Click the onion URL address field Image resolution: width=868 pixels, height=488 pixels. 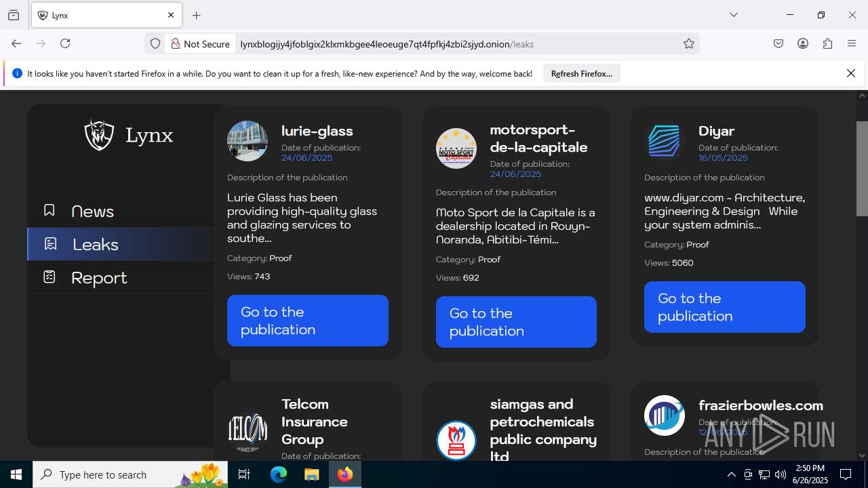pos(387,44)
